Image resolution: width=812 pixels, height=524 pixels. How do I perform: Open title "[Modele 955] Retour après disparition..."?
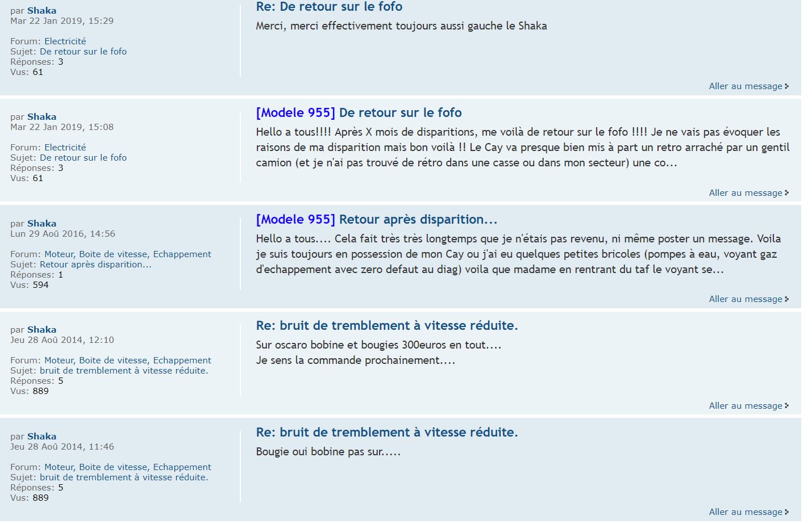377,219
